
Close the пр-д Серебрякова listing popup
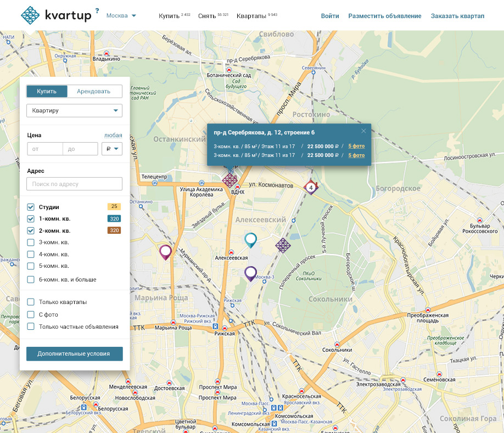[x=363, y=131]
